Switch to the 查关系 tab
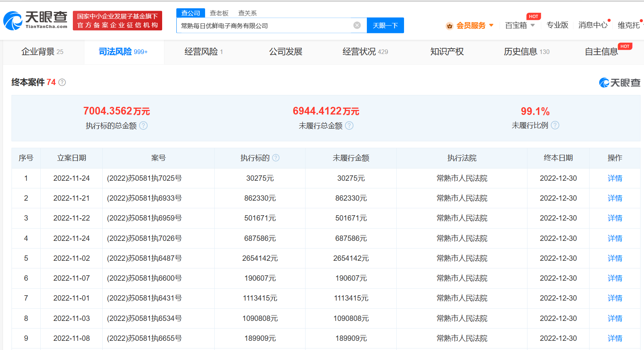Viewport: 644px width, 350px height. click(247, 13)
